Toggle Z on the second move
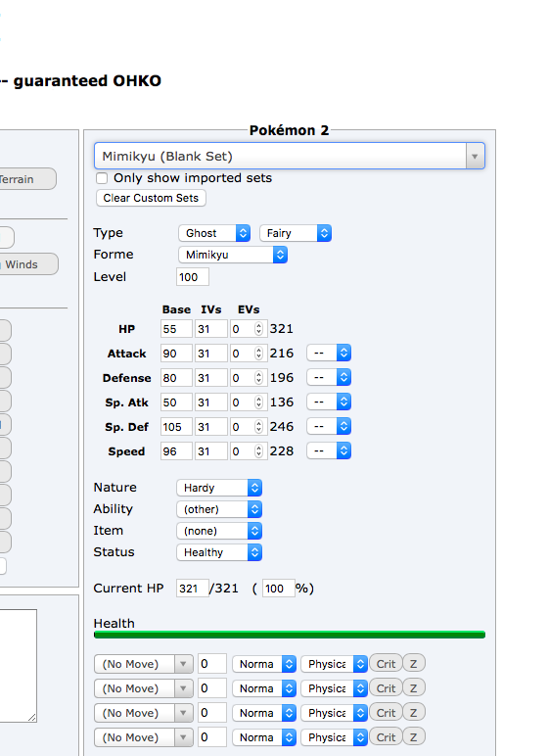 pos(414,688)
